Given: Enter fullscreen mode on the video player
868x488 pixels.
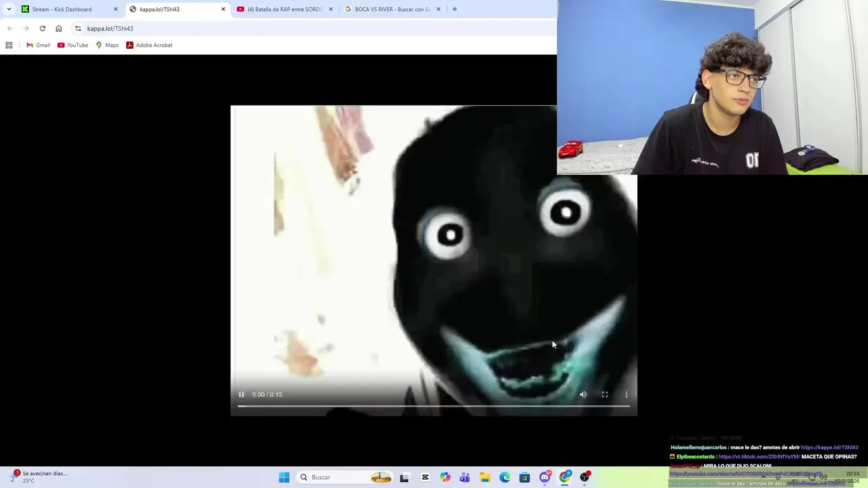Looking at the screenshot, I should click(605, 394).
